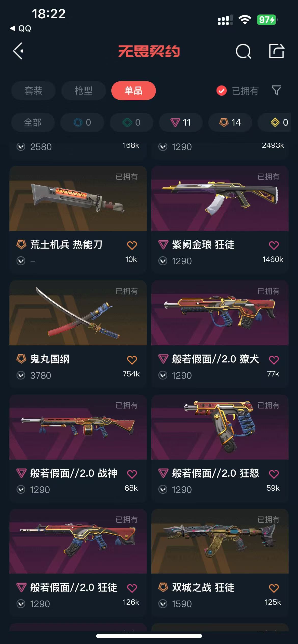
Task: Like 鬼丸国纲 using its heart icon
Action: (132, 360)
